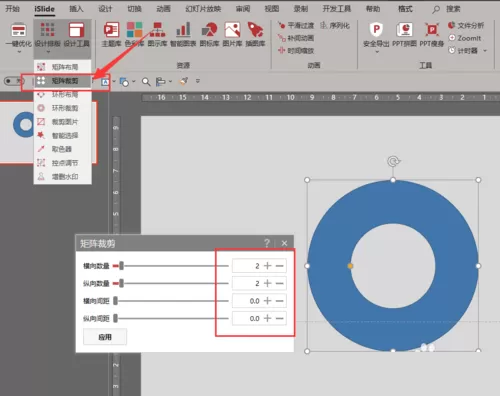Select the donut slide thumbnail
Screen dimensions: 500x396
pyautogui.click(x=48, y=132)
